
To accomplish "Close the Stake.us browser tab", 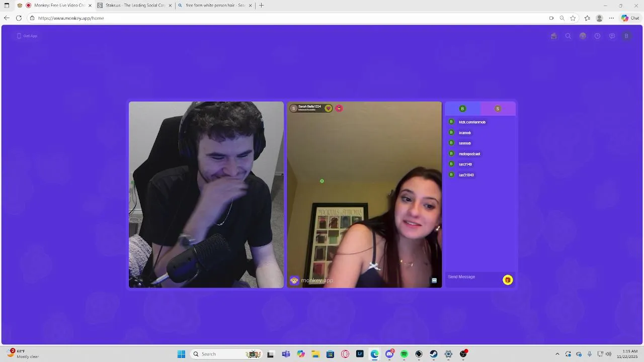I will click(170, 6).
